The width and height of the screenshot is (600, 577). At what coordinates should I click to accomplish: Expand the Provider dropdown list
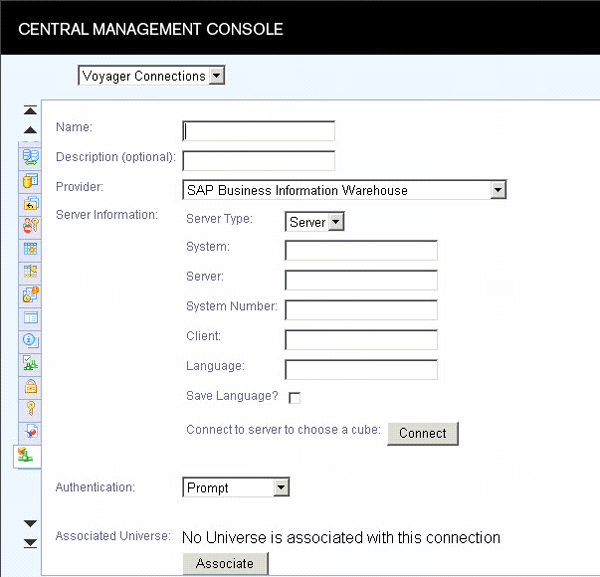pyautogui.click(x=344, y=190)
